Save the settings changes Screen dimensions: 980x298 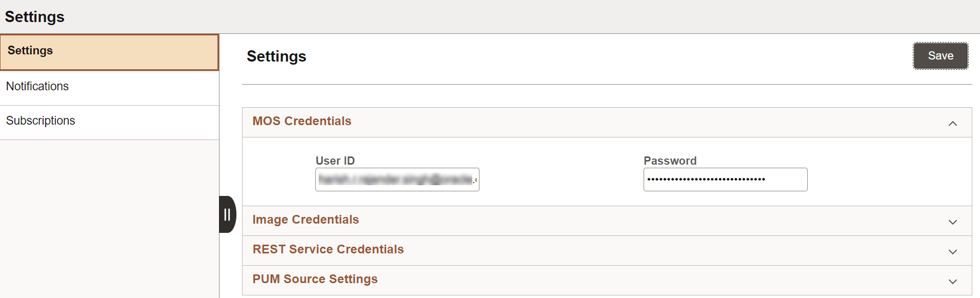pos(941,55)
